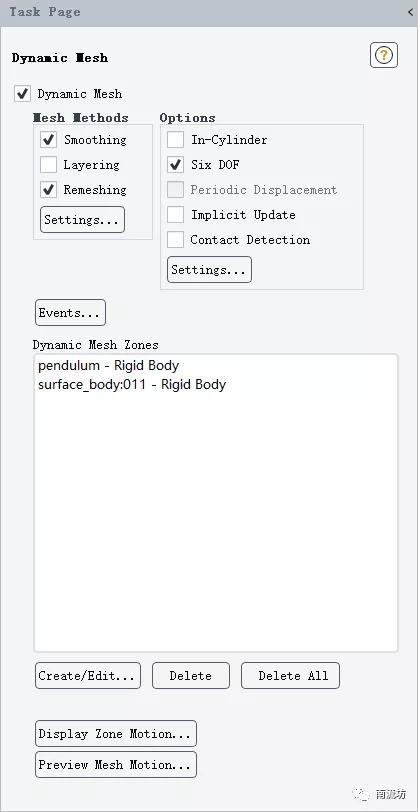Click Delete All zones button
This screenshot has height=812, width=418.
pos(291,676)
